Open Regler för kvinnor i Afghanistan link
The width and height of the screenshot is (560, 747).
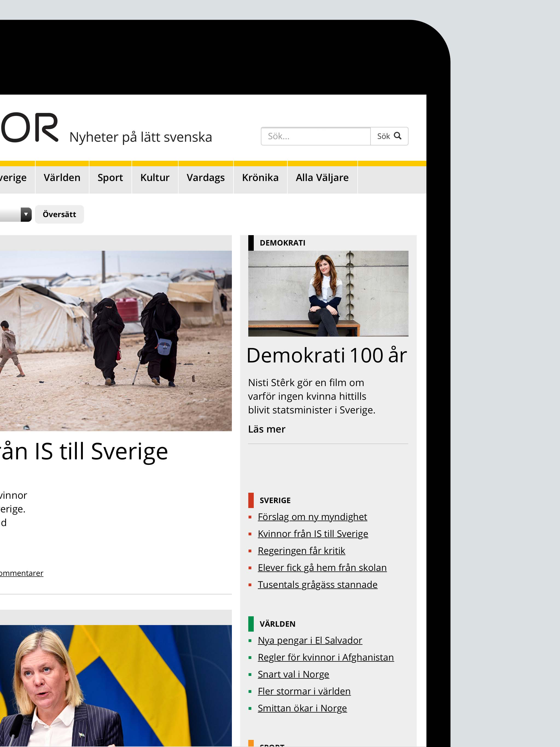point(326,657)
